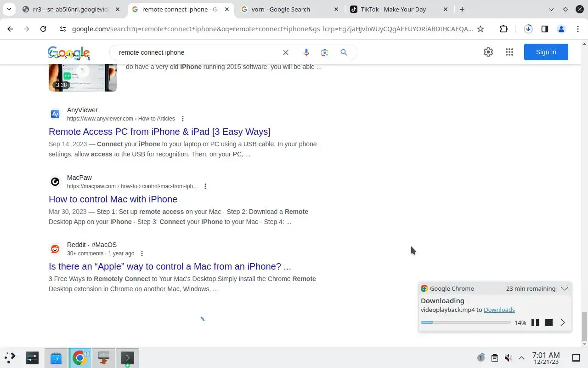
Task: Open the window title-bar dropdown arrow
Action: pos(551,9)
